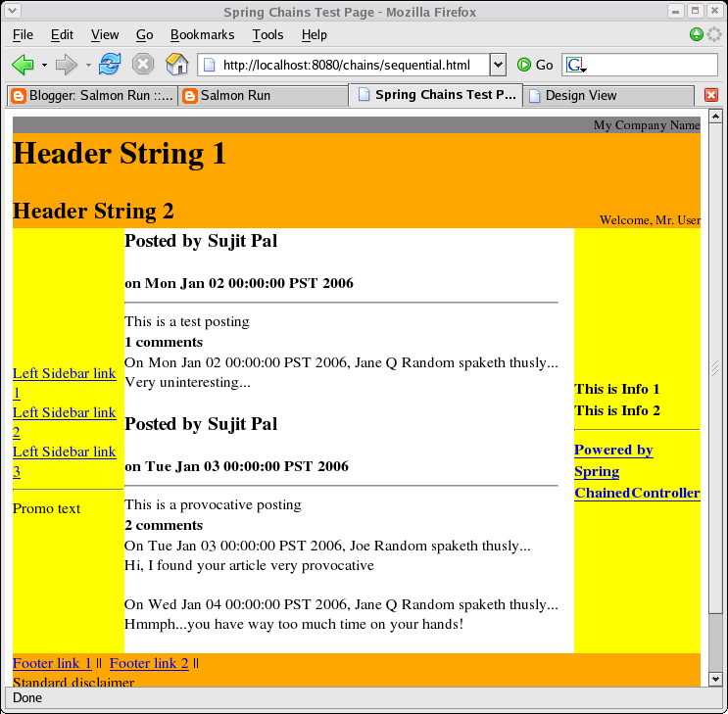The height and width of the screenshot is (714, 728).
Task: Open the Back history dropdown arrow
Action: [x=44, y=65]
